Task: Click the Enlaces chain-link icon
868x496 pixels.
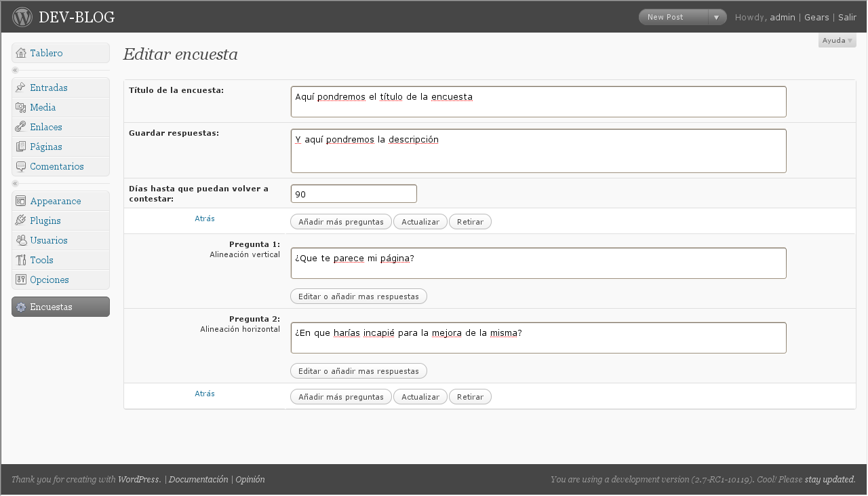Action: tap(21, 127)
